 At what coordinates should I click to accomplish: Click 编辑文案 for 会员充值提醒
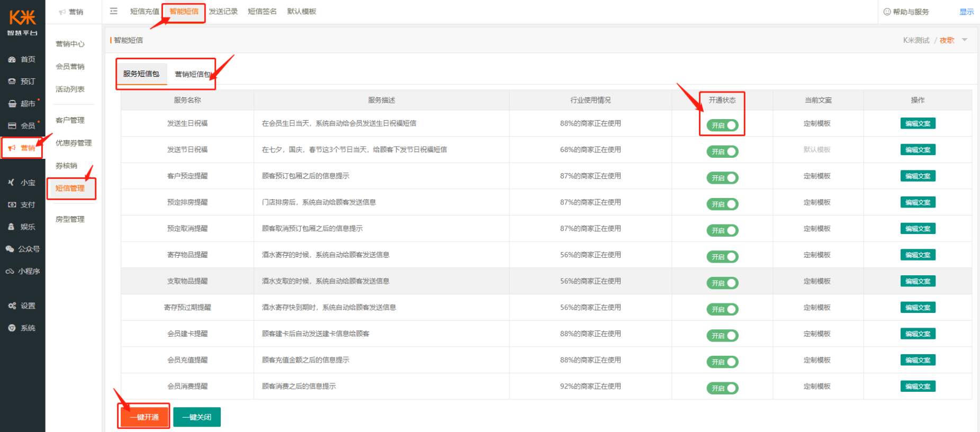click(x=918, y=360)
